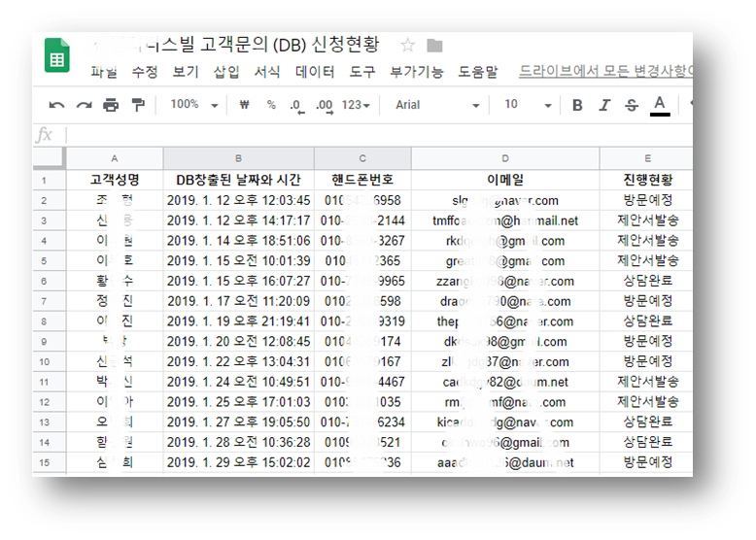Select column E header
This screenshot has height=540, width=756.
647,158
